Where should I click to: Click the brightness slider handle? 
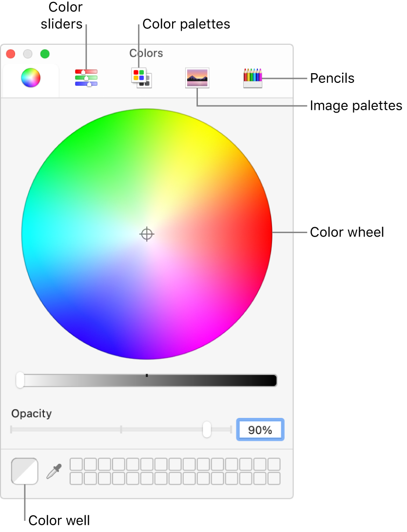click(x=20, y=380)
